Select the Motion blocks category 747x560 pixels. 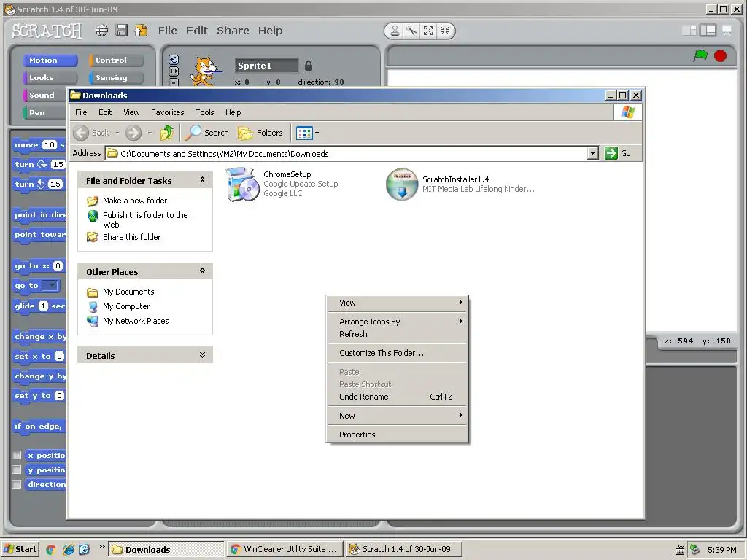click(x=50, y=60)
